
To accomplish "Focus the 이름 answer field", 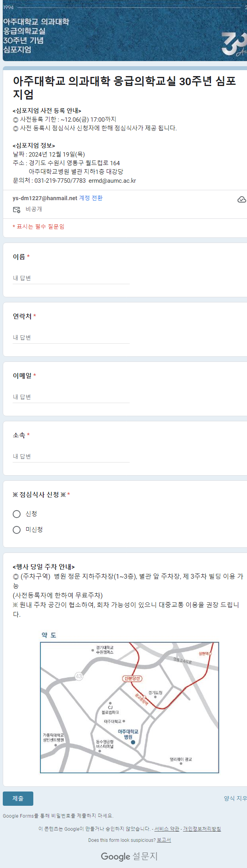I will coord(71,278).
